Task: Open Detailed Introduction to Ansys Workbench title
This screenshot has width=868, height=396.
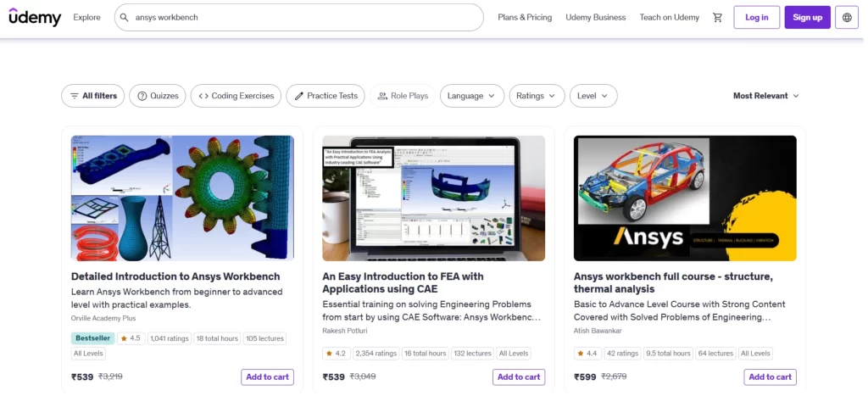Action: tap(175, 276)
